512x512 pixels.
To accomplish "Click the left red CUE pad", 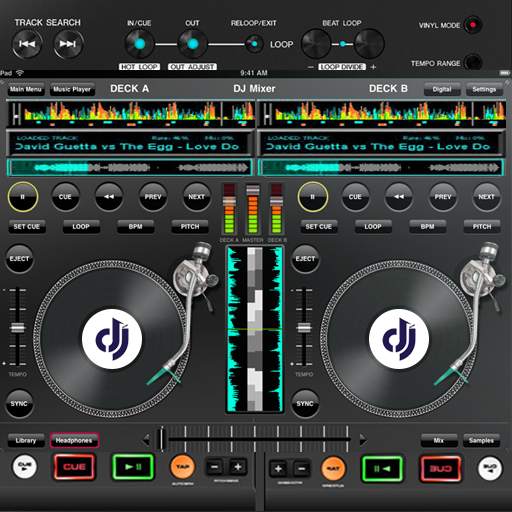I will 74,467.
